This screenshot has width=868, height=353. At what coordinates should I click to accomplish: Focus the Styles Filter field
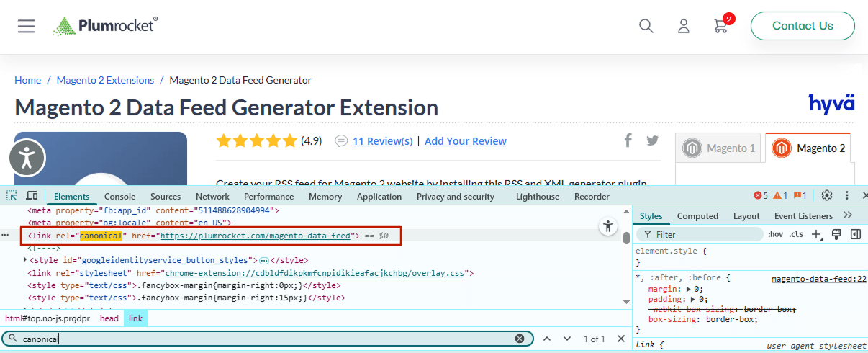(700, 234)
